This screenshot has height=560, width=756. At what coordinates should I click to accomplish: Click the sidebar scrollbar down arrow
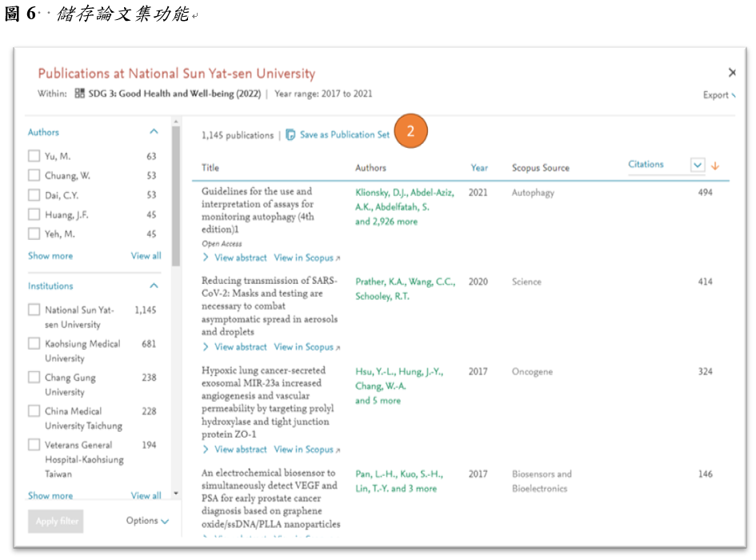point(175,493)
